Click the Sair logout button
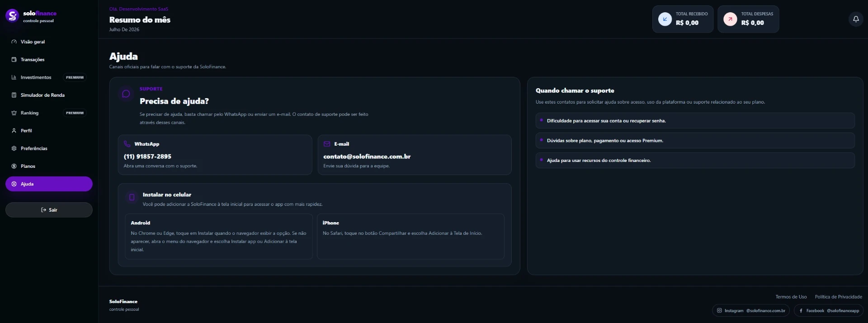 [x=49, y=210]
